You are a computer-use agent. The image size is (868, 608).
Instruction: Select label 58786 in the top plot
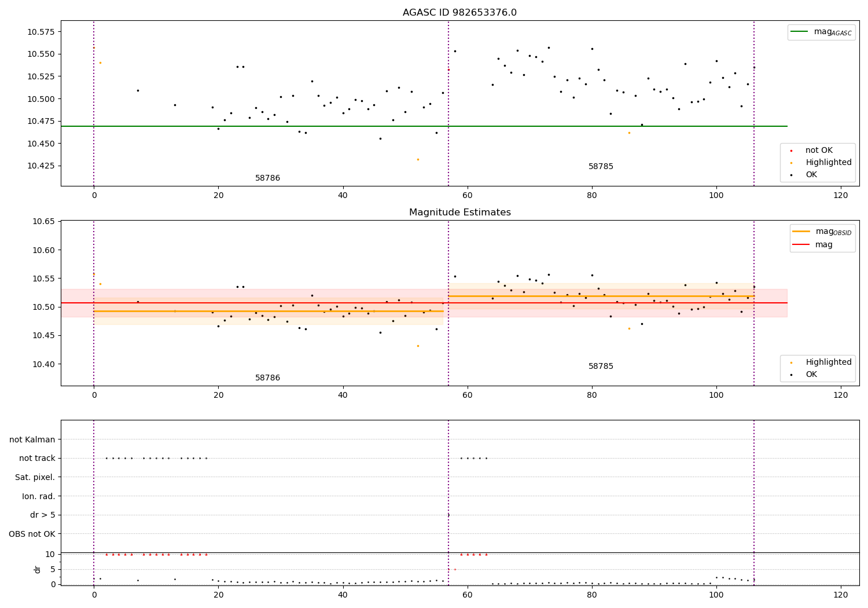coord(268,178)
